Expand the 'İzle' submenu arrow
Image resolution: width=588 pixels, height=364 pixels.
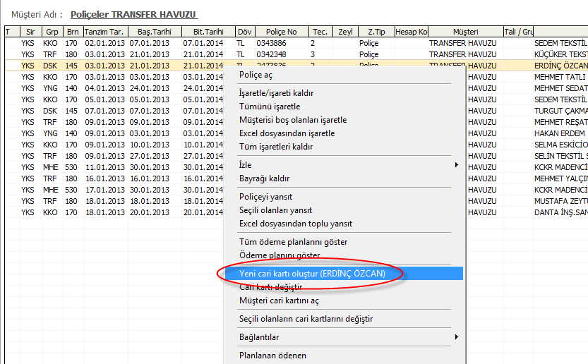pyautogui.click(x=456, y=165)
